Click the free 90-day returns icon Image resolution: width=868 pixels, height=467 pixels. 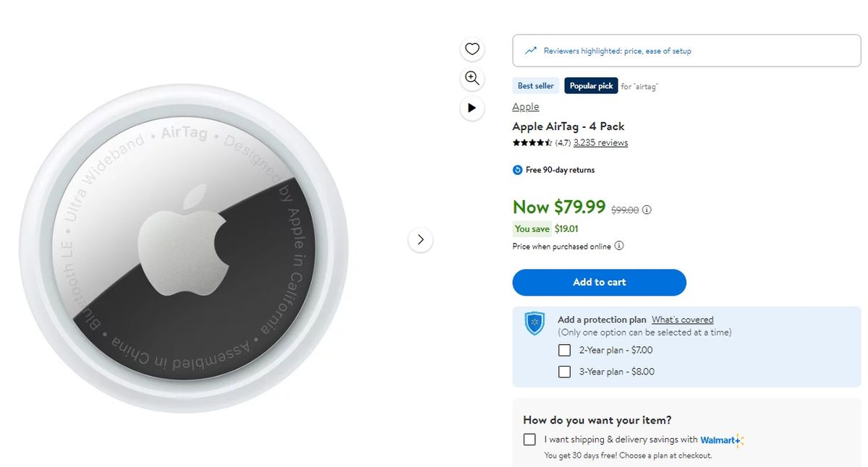(517, 170)
